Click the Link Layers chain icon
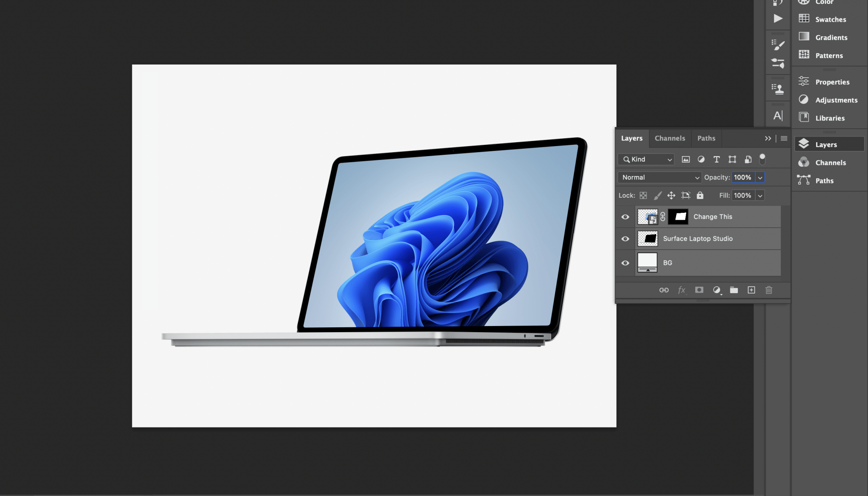The width and height of the screenshot is (868, 496). pos(664,290)
